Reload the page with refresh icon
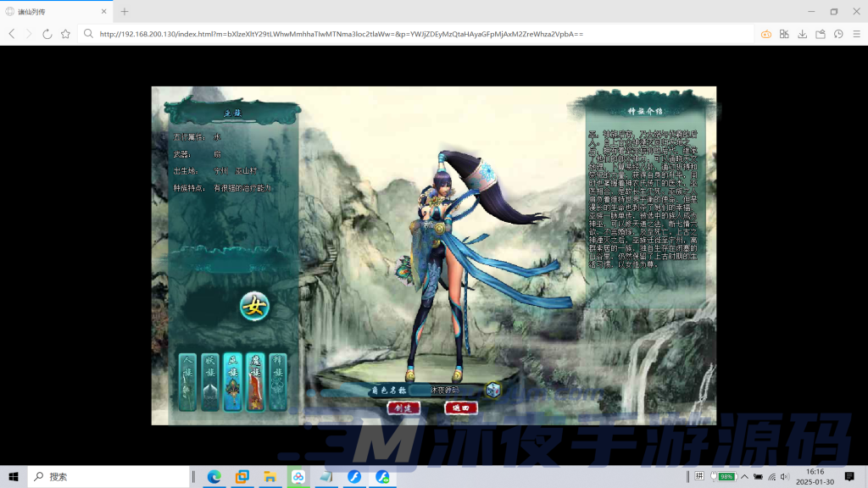The image size is (868, 488). [47, 34]
